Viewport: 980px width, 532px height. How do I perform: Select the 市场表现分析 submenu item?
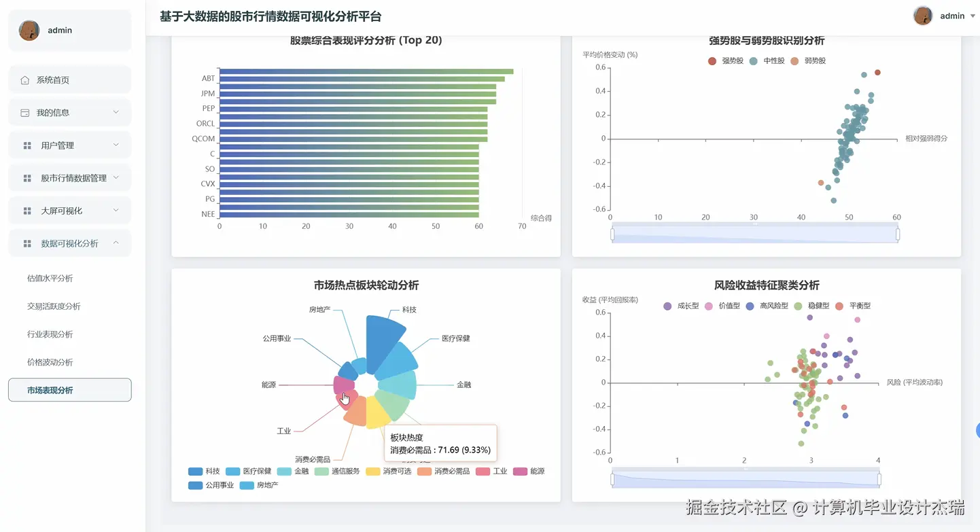pos(69,390)
